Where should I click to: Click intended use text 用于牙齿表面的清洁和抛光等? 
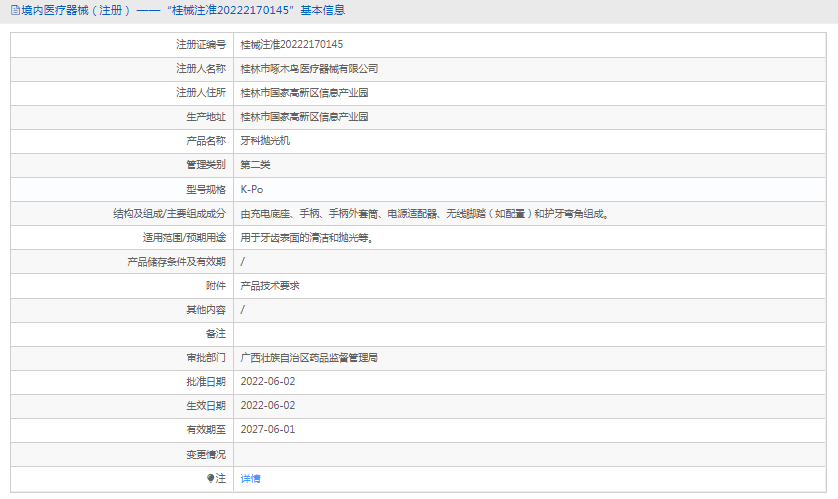tap(307, 238)
